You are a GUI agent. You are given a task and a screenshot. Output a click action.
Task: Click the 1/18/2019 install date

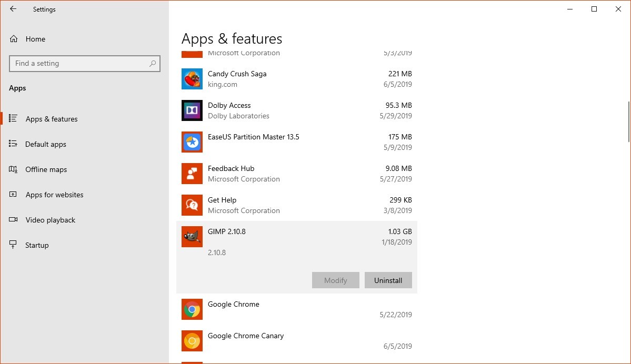(x=397, y=242)
